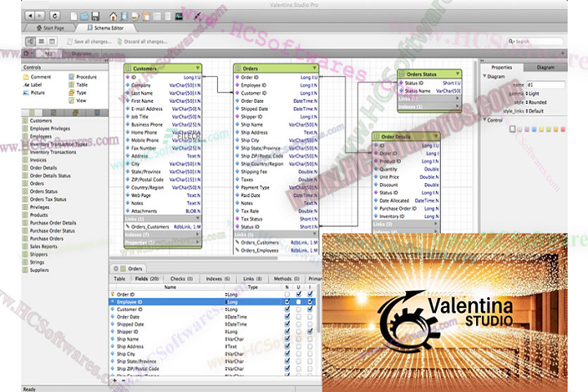588x392 pixels.
Task: Collapse the Orders table box arrow
Action: click(x=314, y=69)
